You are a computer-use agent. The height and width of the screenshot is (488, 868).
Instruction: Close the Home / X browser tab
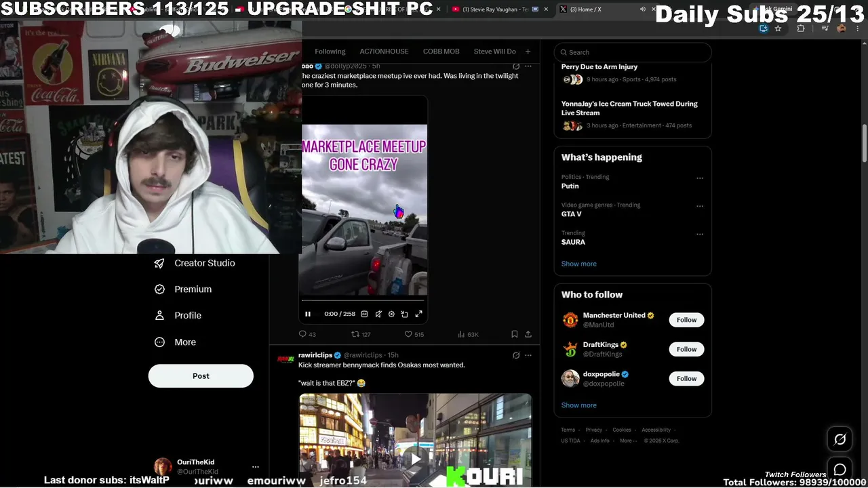tap(654, 9)
